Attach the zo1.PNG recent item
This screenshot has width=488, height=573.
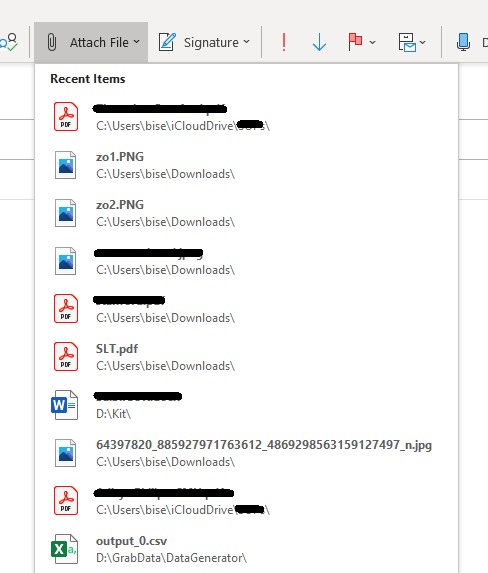pyautogui.click(x=246, y=165)
